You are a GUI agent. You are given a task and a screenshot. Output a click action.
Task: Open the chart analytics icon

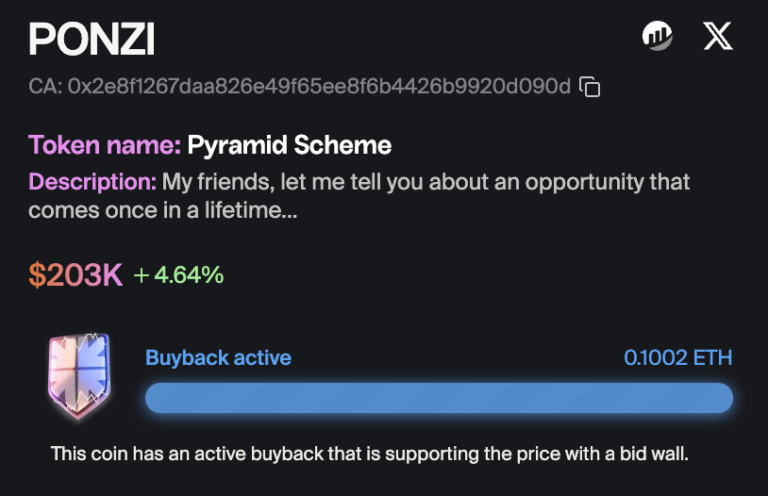click(657, 37)
